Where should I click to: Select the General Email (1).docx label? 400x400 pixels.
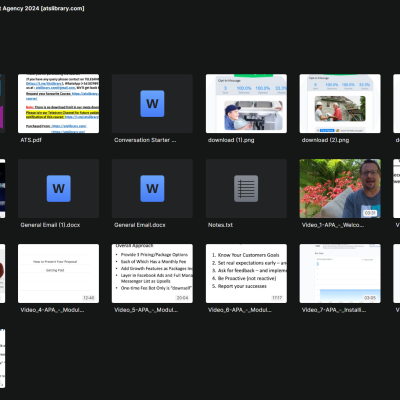50,225
